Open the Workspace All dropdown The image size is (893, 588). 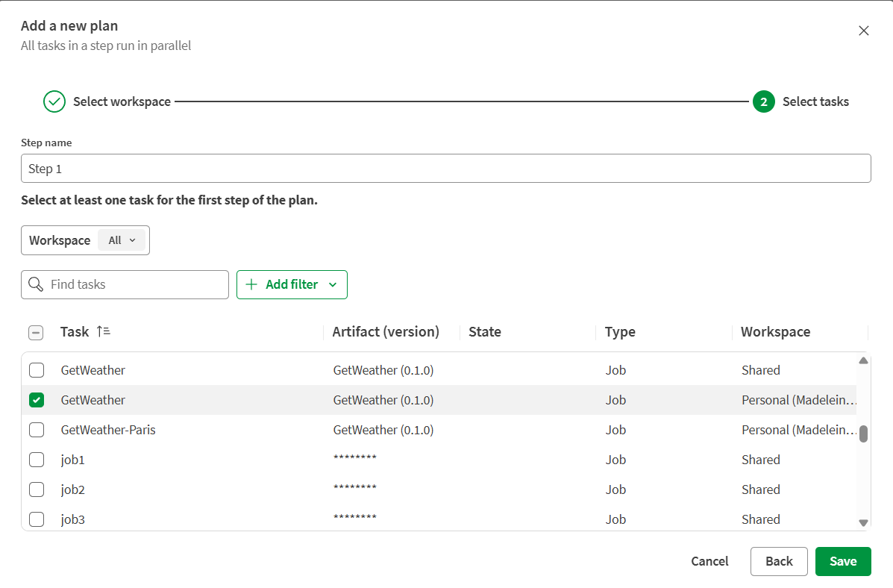[122, 240]
